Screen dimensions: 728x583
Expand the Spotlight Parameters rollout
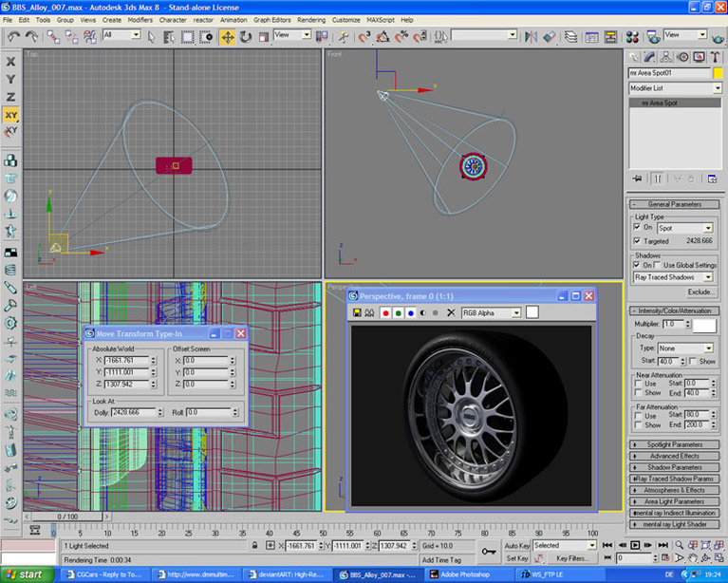point(675,444)
